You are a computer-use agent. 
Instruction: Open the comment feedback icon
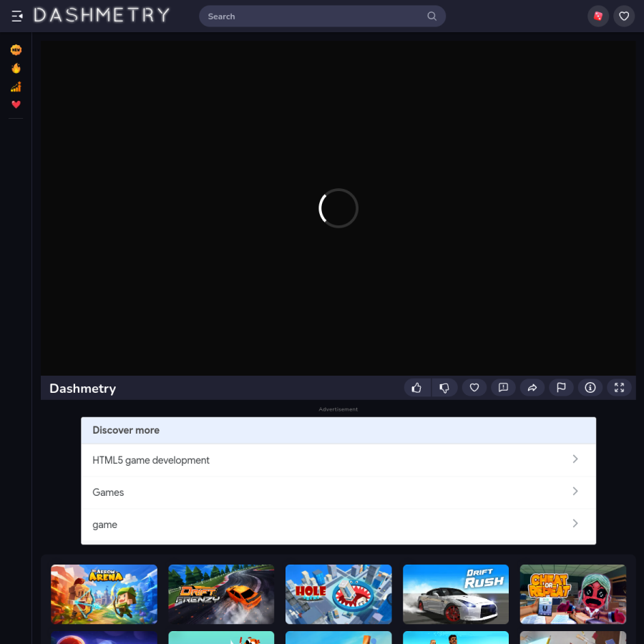(x=503, y=388)
